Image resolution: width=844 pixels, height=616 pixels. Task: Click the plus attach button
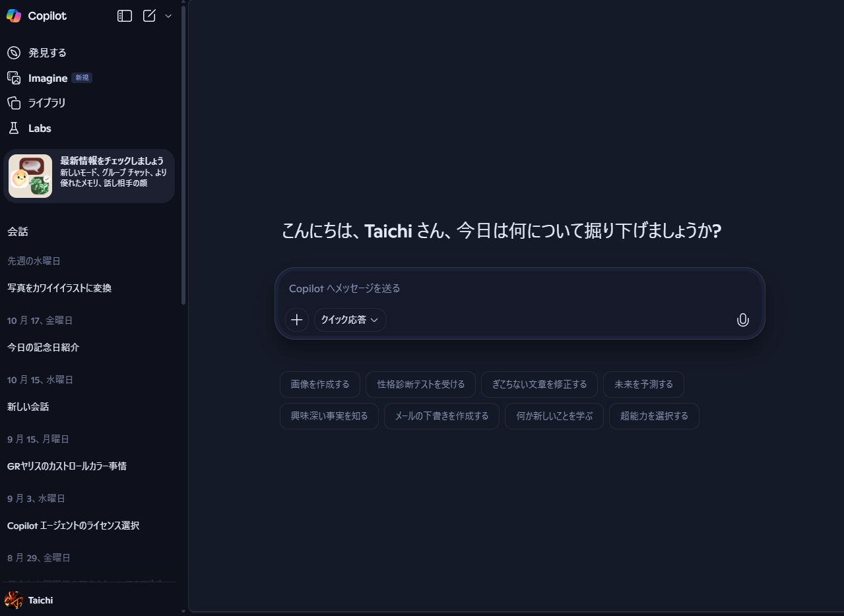tap(297, 320)
